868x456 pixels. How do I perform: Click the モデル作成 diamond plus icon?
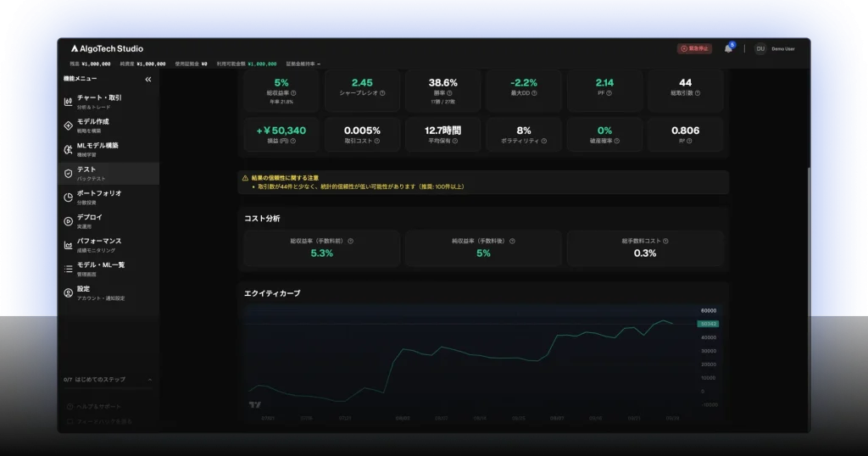click(68, 125)
